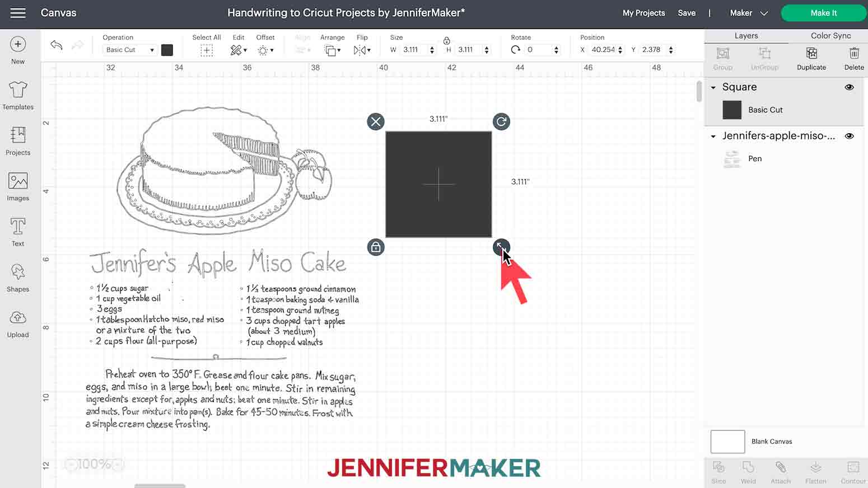Toggle the lock handle on the square

click(376, 247)
